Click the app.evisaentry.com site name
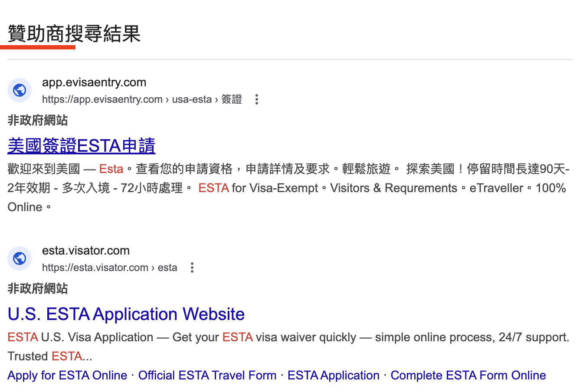Viewport: 576px width, 392px height. (94, 82)
